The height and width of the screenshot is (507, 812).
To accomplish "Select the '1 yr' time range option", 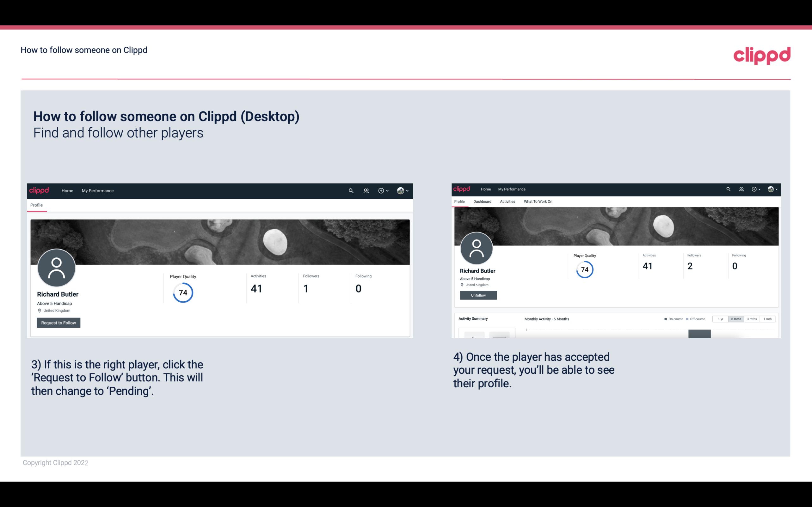I will [x=720, y=319].
